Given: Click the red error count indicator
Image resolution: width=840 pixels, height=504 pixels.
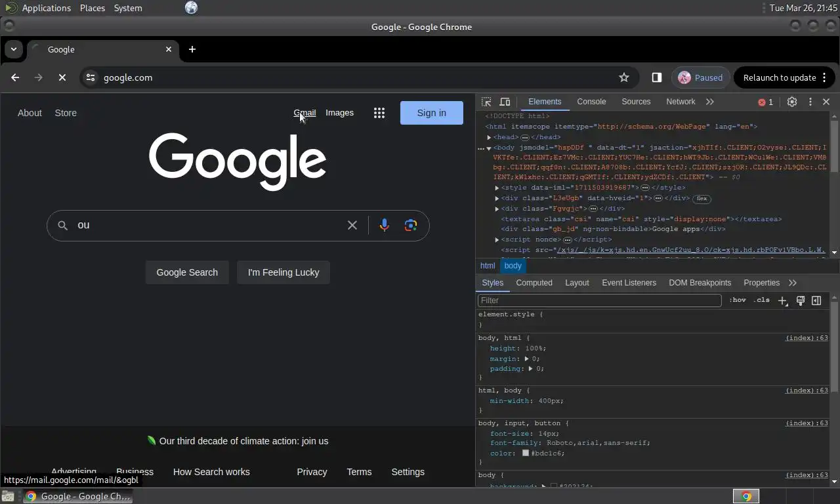Looking at the screenshot, I should coord(766,102).
